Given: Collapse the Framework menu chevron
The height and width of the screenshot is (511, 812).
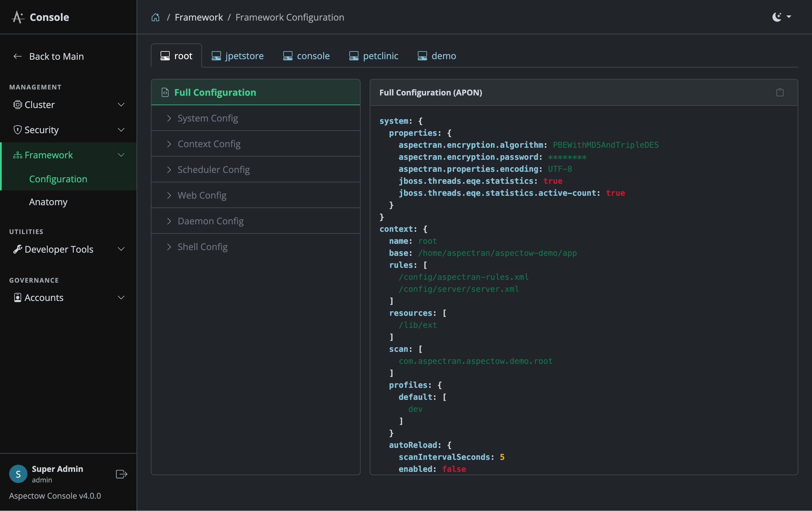Looking at the screenshot, I should click(x=121, y=155).
